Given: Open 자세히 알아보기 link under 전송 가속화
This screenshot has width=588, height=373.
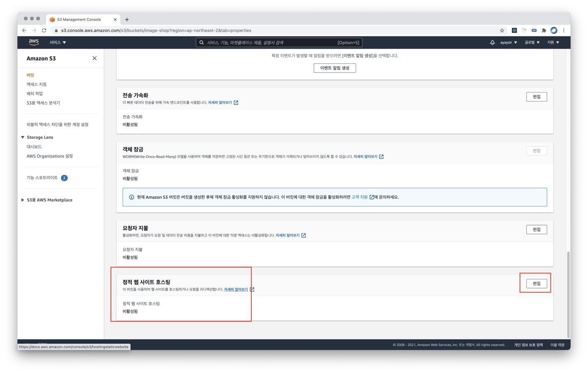Looking at the screenshot, I should [220, 102].
